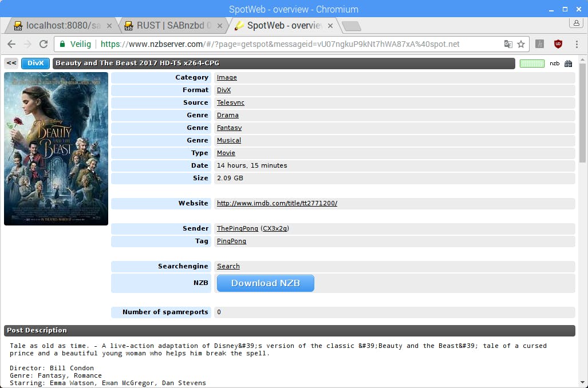
Task: Go back with the browser back arrow
Action: 11,44
